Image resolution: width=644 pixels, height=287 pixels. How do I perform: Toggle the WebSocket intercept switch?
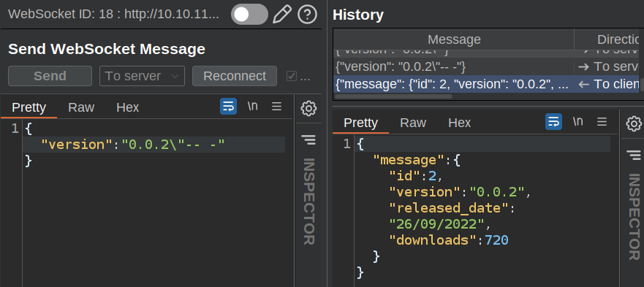pos(249,15)
